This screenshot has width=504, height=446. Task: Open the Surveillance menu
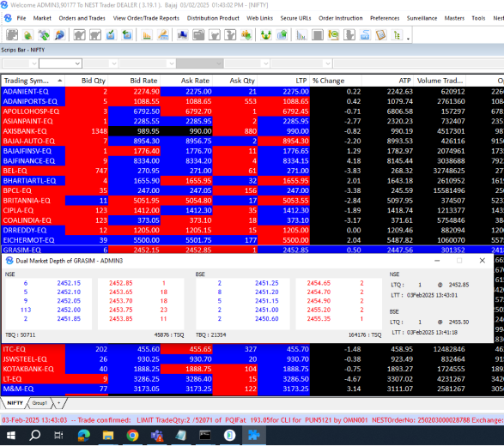tap(422, 18)
